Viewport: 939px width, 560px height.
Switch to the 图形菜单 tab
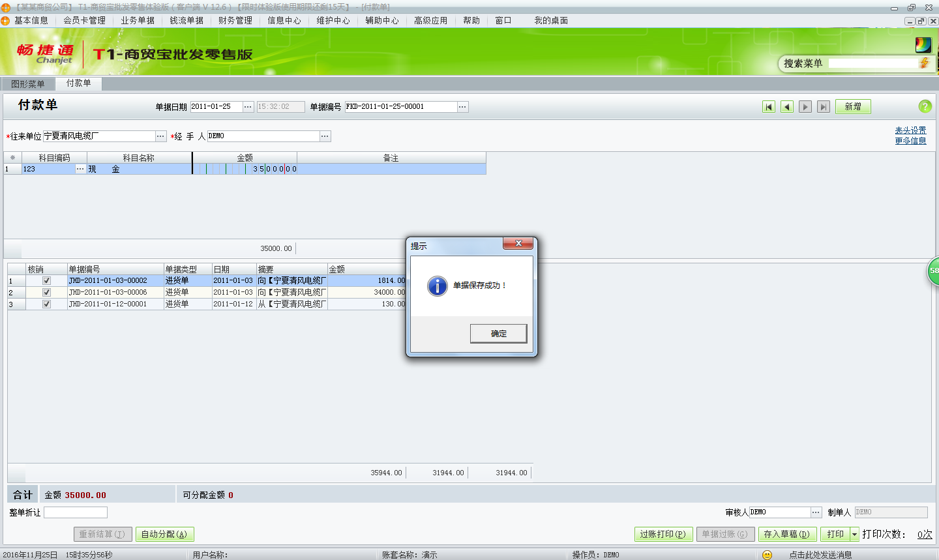(x=27, y=83)
